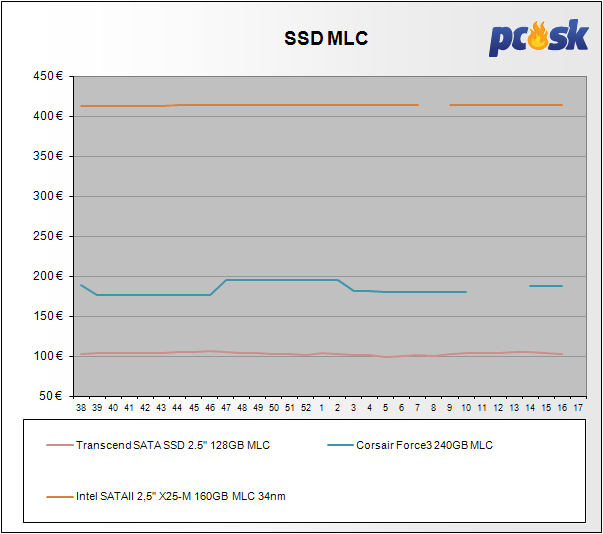Click the pc.sk flame logo
Viewport: 603px width, 534px height.
(x=538, y=38)
